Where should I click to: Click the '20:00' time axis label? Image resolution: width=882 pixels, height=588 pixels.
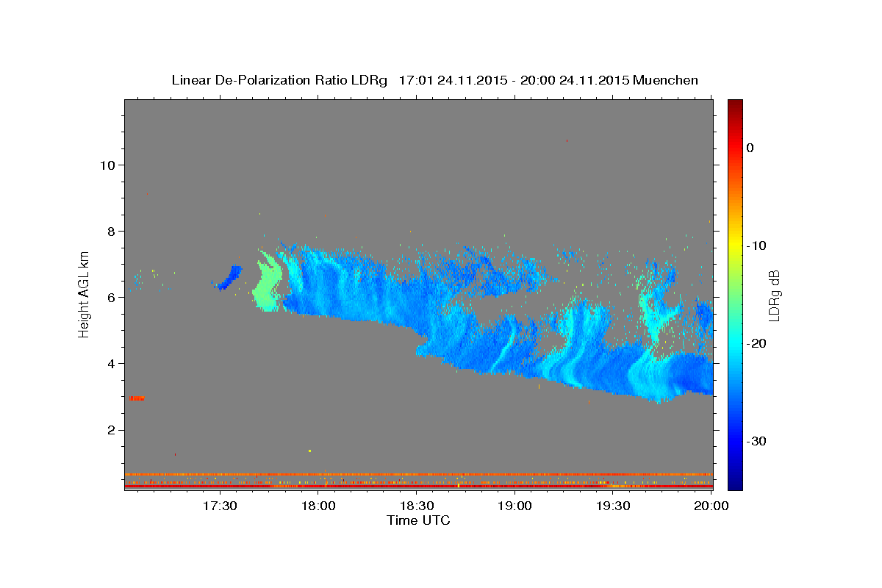click(711, 506)
